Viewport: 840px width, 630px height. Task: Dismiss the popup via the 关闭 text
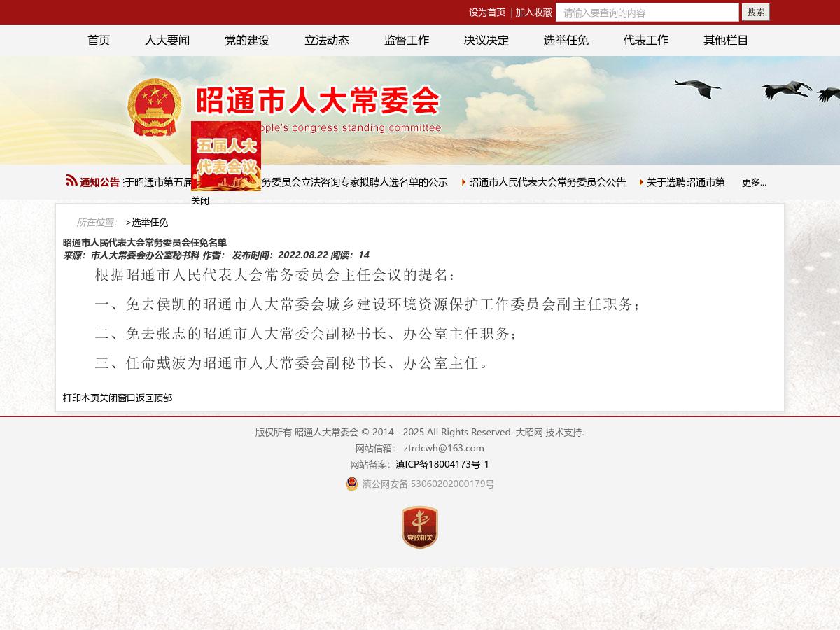point(200,201)
